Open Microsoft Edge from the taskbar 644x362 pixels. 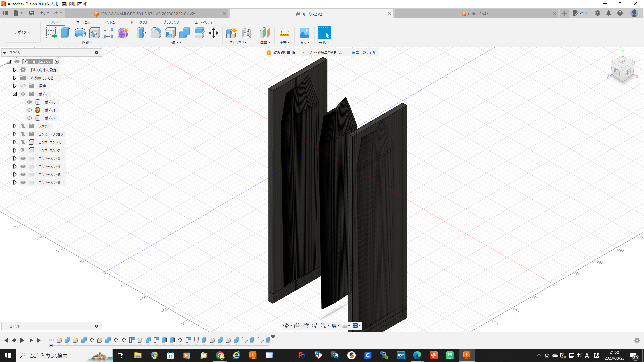click(417, 355)
